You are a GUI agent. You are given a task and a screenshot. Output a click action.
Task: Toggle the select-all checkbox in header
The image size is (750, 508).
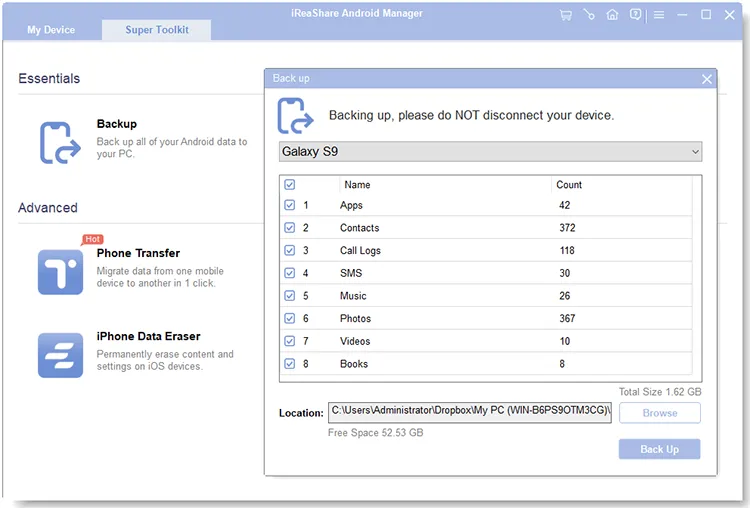(x=289, y=185)
